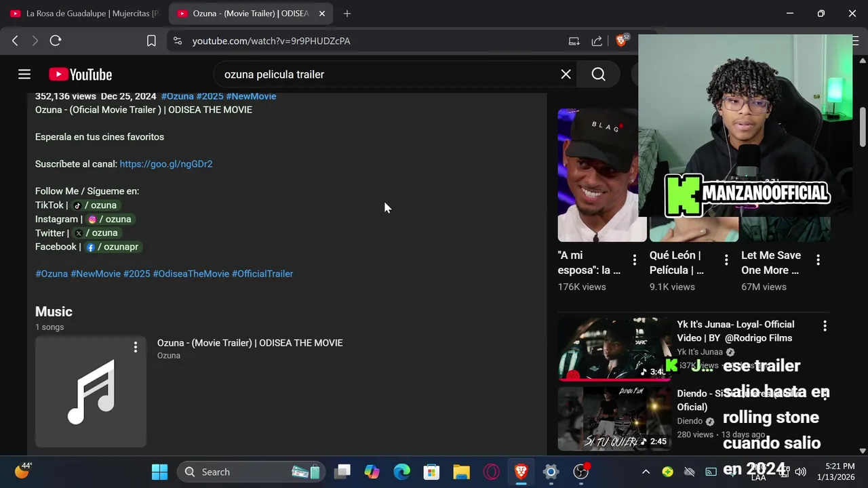The width and height of the screenshot is (868, 488).
Task: Open volume control in system tray
Action: pyautogui.click(x=800, y=472)
